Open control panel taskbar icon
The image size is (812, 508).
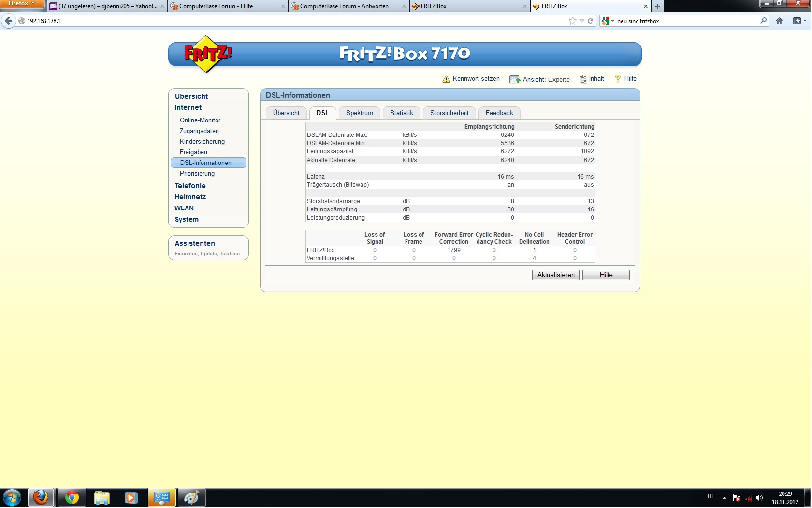[161, 497]
